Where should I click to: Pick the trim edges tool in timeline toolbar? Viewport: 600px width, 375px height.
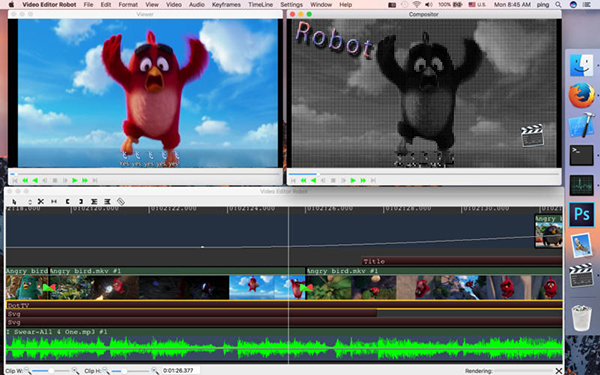[x=54, y=201]
